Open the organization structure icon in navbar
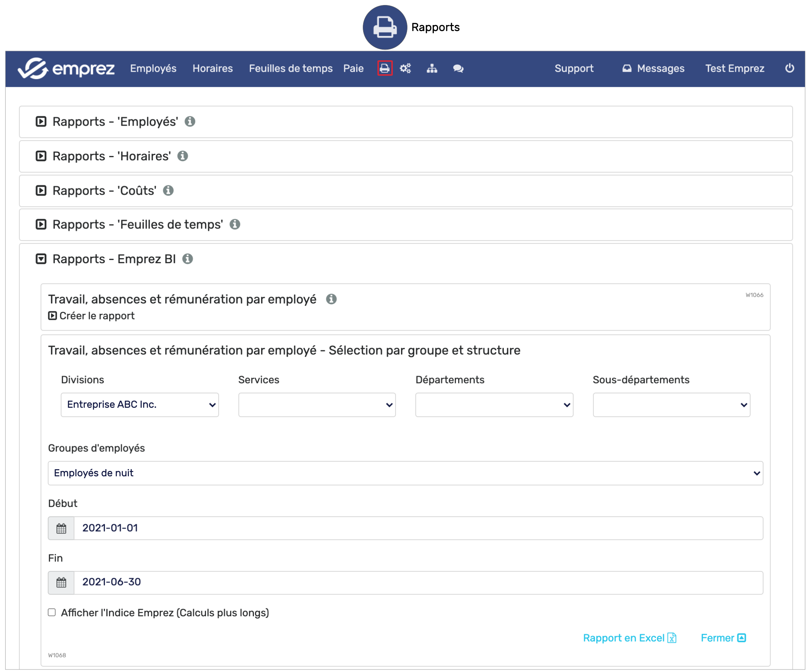The width and height of the screenshot is (807, 672). [432, 69]
